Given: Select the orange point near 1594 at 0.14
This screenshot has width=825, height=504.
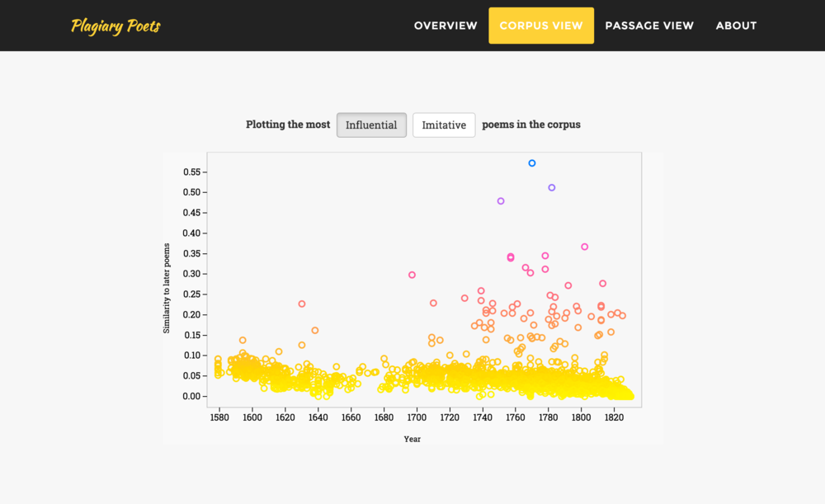Looking at the screenshot, I should point(243,340).
